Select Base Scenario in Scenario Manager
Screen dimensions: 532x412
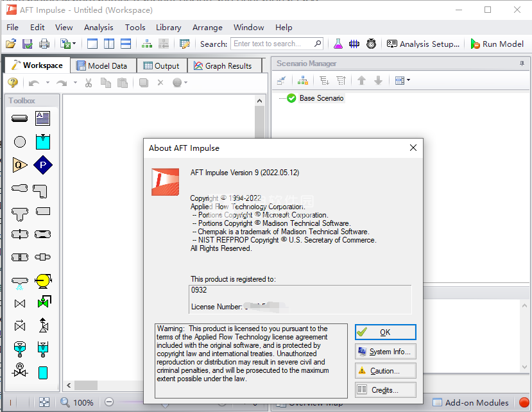[322, 98]
